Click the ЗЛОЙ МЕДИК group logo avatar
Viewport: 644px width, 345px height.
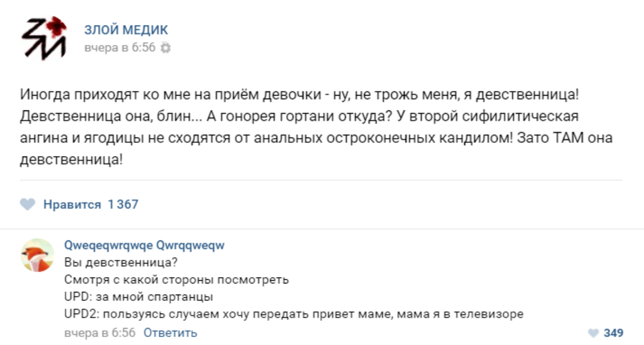(44, 38)
